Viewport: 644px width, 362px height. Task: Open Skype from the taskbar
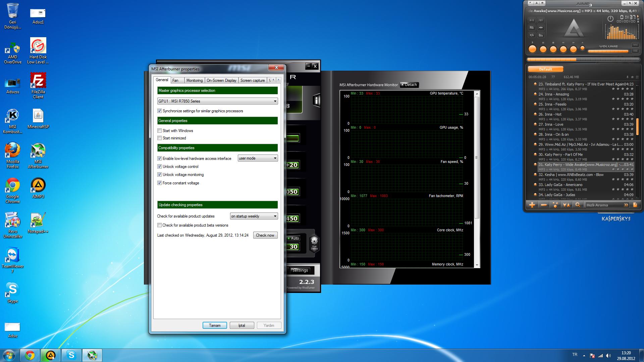point(71,355)
